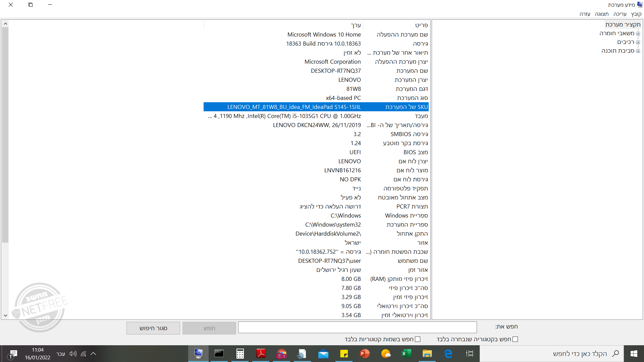644x362 pixels.
Task: Sort by the פריט column header
Action: [x=396, y=25]
